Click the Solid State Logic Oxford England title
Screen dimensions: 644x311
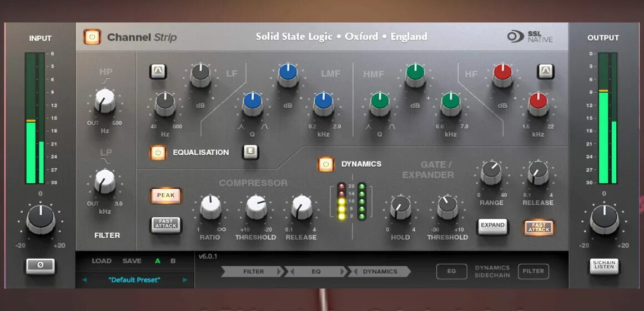pos(341,37)
